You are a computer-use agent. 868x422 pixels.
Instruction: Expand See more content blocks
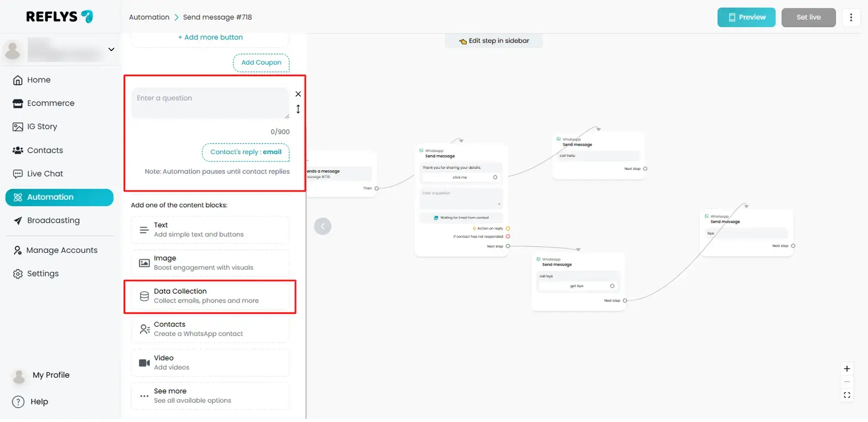210,396
